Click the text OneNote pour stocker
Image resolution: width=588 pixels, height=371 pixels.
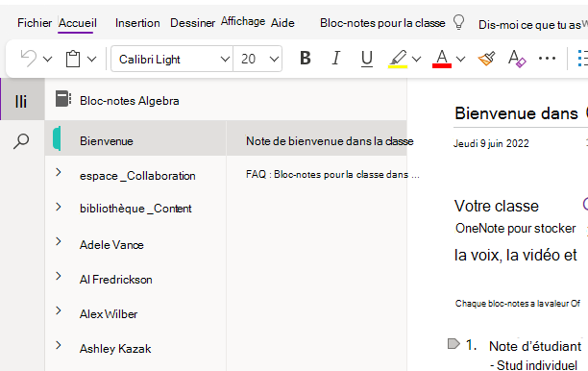point(516,228)
